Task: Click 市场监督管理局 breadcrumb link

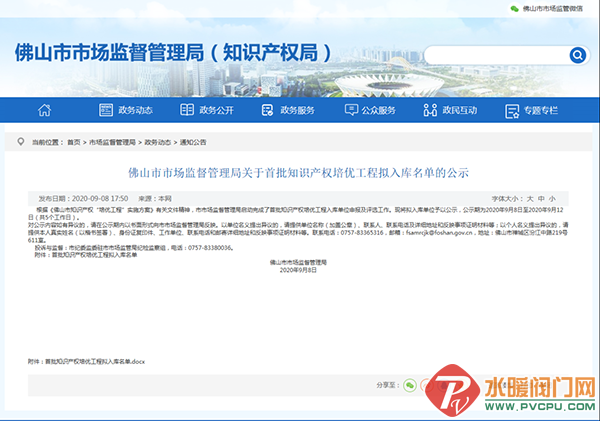Action: click(x=112, y=142)
